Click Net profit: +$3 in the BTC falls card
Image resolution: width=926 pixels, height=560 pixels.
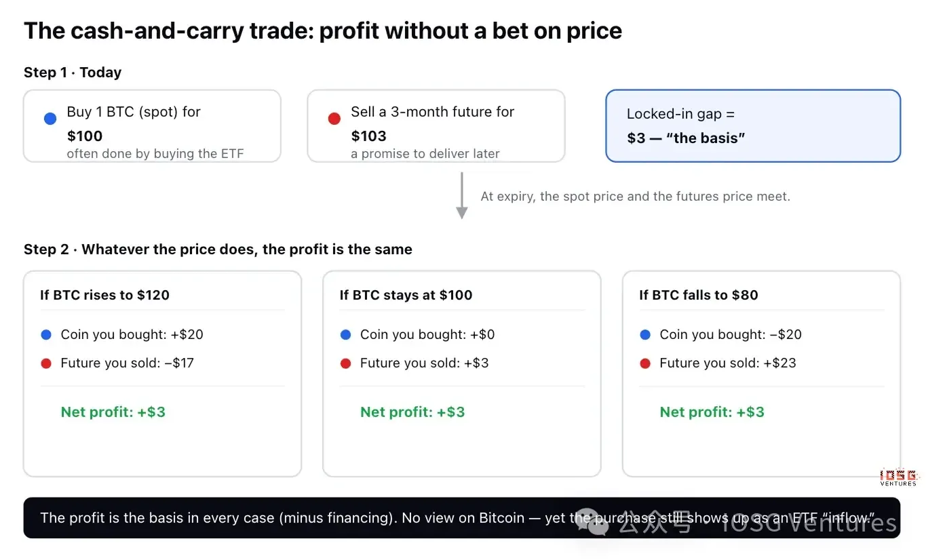712,412
